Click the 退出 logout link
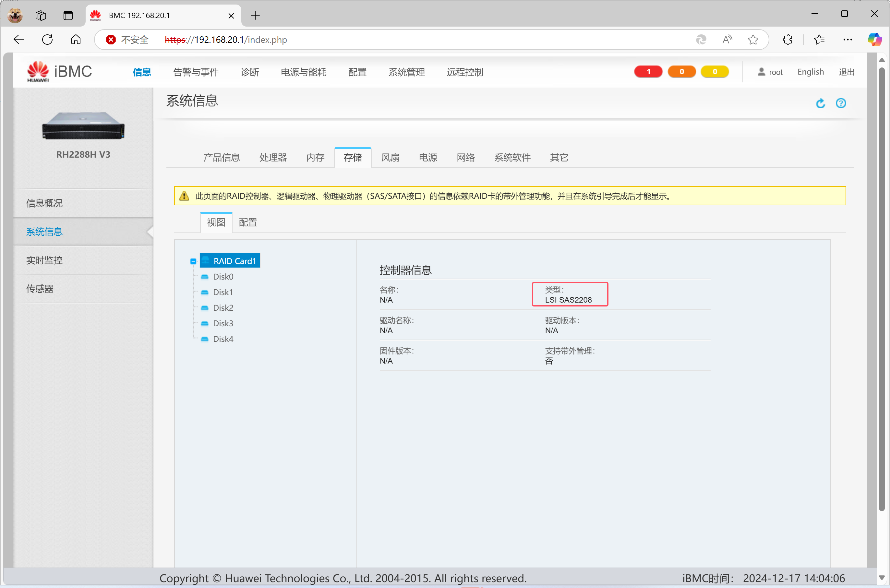The width and height of the screenshot is (890, 588). 846,72
